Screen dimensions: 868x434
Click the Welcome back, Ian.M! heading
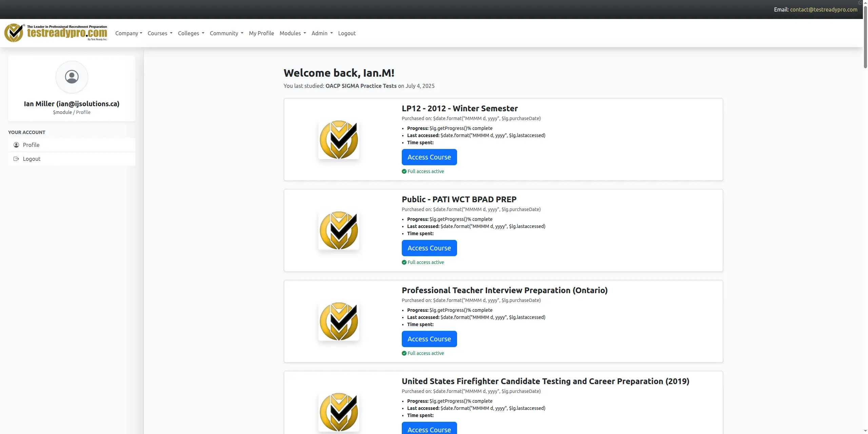coord(339,73)
